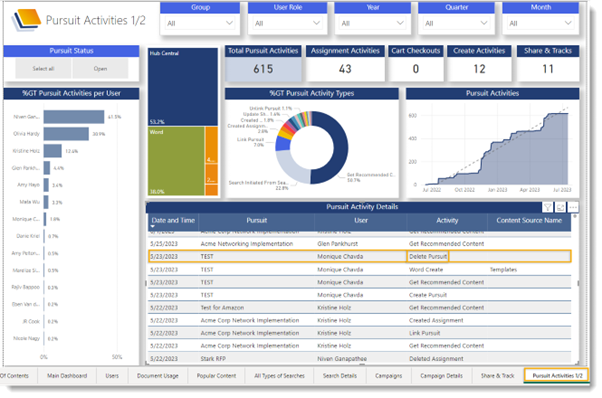The image size is (602, 398).
Task: Select the Niven Gan... bar in user chart
Action: (74, 117)
